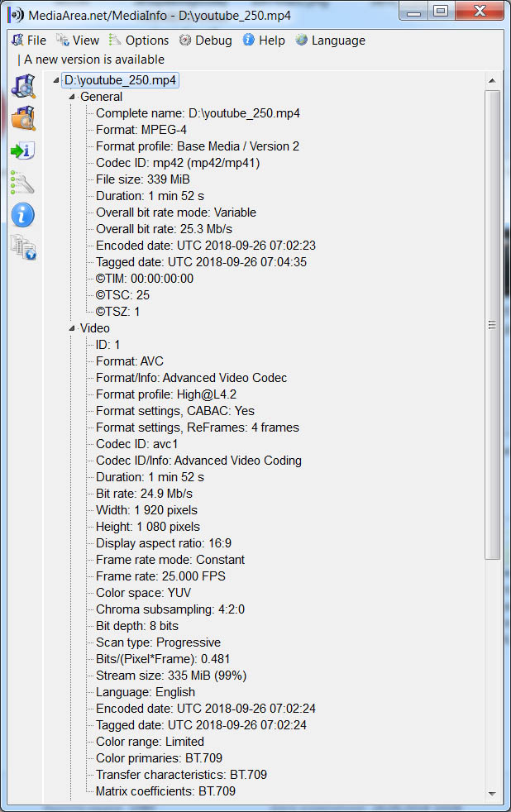511x812 pixels.
Task: Collapse the Video section
Action: click(71, 329)
